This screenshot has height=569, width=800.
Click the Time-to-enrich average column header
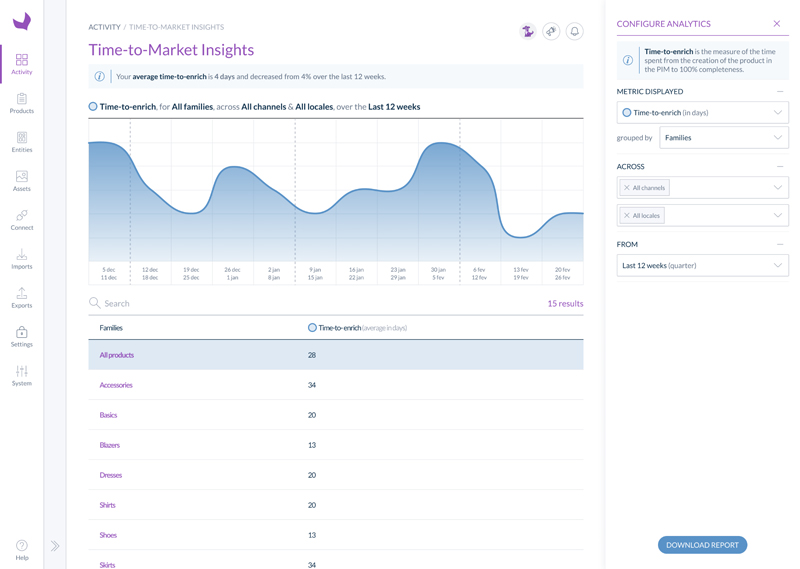pyautogui.click(x=358, y=328)
